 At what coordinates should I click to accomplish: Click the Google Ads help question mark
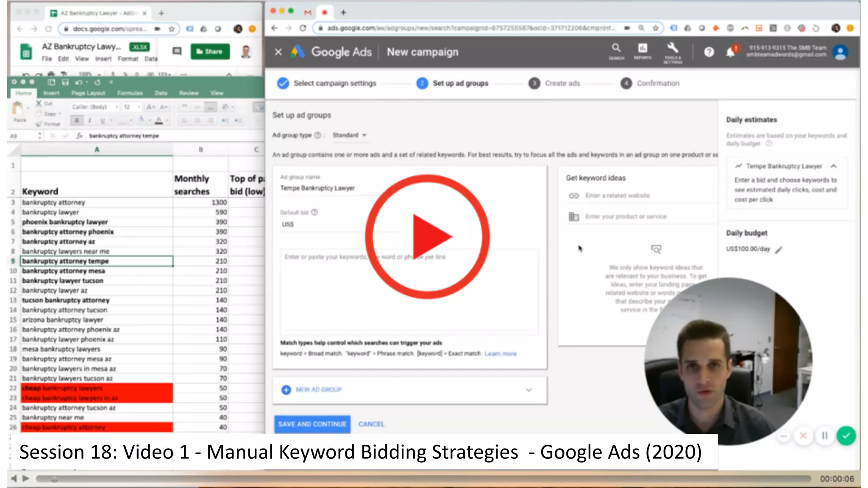pos(709,52)
